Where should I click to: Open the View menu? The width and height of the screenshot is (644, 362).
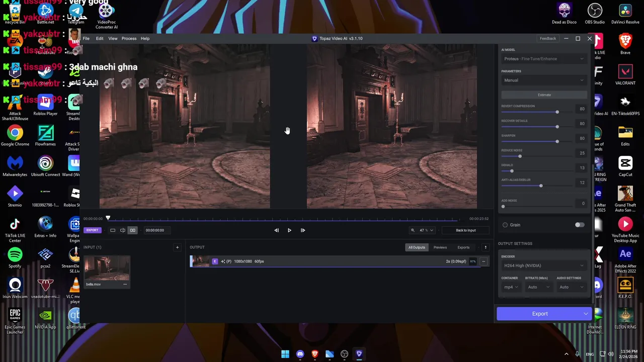click(x=113, y=39)
